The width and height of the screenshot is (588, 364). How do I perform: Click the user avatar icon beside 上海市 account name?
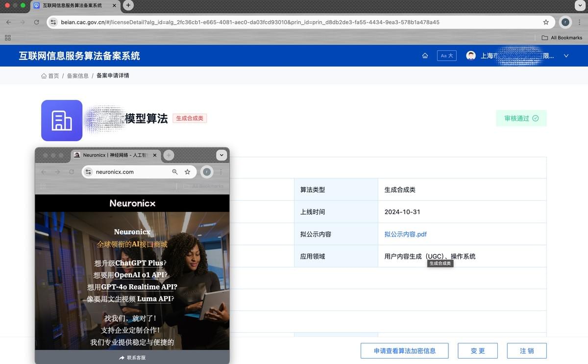(470, 55)
